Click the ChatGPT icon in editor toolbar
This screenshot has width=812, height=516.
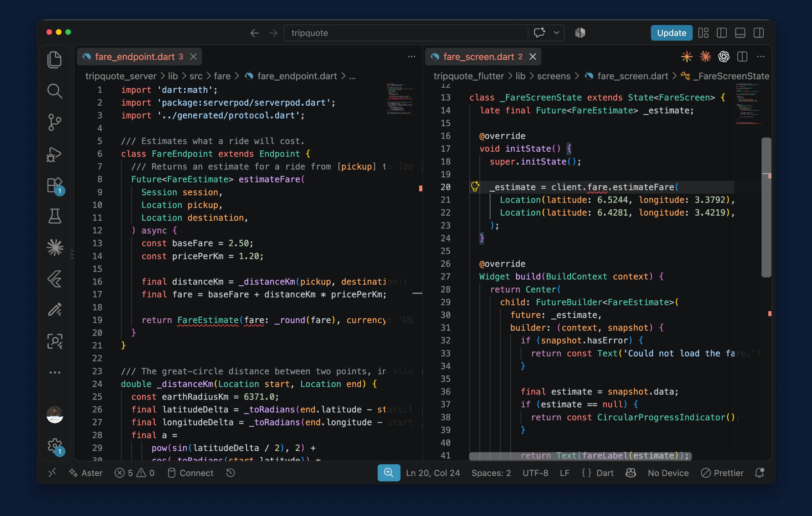point(724,57)
